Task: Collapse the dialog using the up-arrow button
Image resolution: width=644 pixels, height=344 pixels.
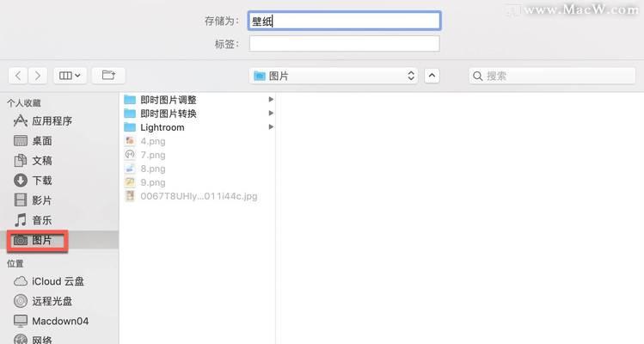Action: pos(432,76)
